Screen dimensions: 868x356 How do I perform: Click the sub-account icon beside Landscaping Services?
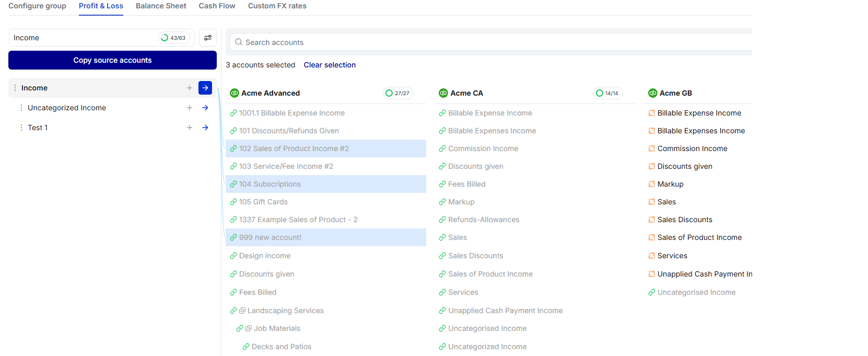click(242, 311)
